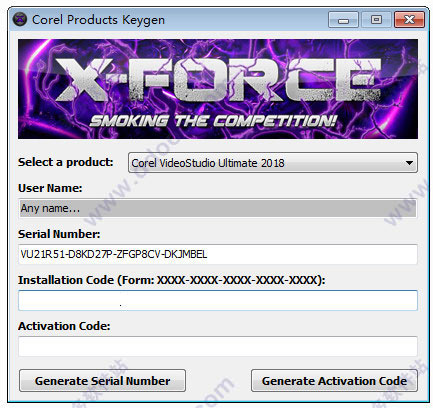This screenshot has width=433, height=408.
Task: Click the empty Activation Code field
Action: (218, 346)
